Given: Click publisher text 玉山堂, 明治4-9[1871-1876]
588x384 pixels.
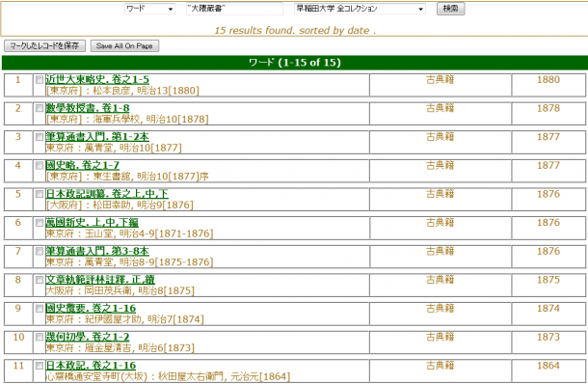Looking at the screenshot, I should [x=148, y=233].
